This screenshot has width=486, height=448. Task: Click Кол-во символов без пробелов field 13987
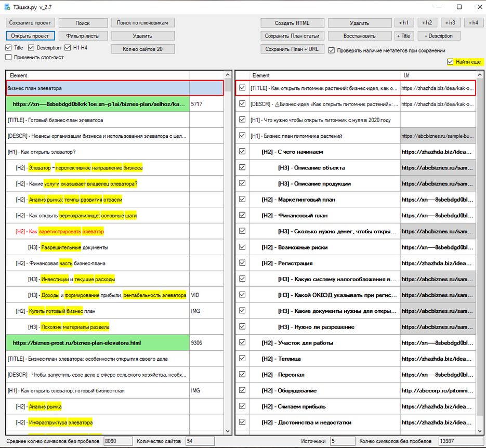click(x=461, y=441)
